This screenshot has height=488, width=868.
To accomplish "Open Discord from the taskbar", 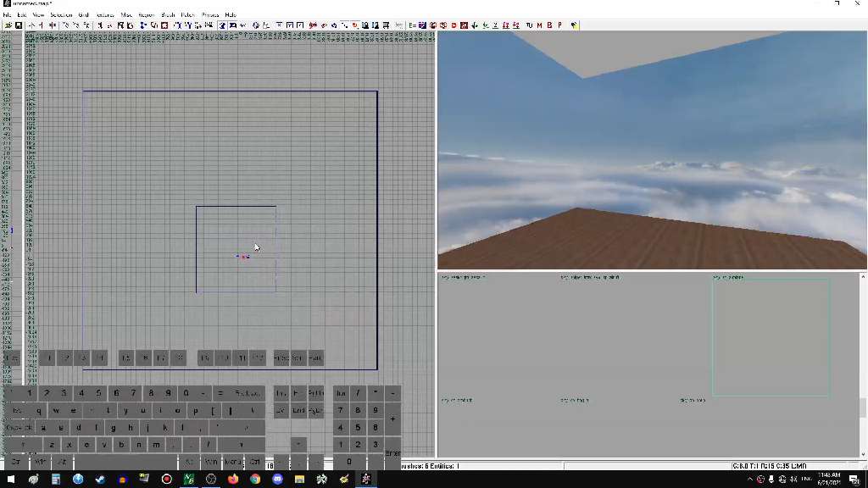I will click(277, 480).
